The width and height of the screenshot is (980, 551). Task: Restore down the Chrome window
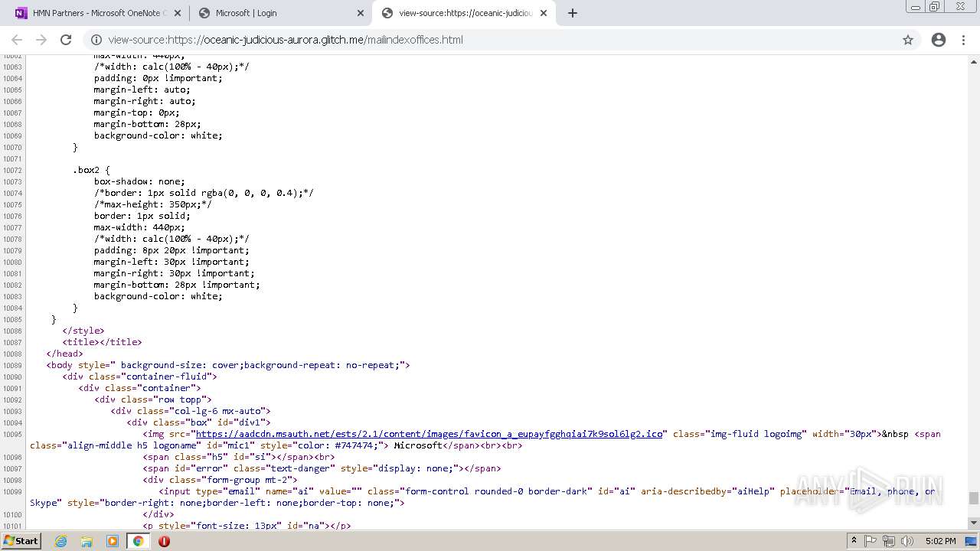click(935, 7)
